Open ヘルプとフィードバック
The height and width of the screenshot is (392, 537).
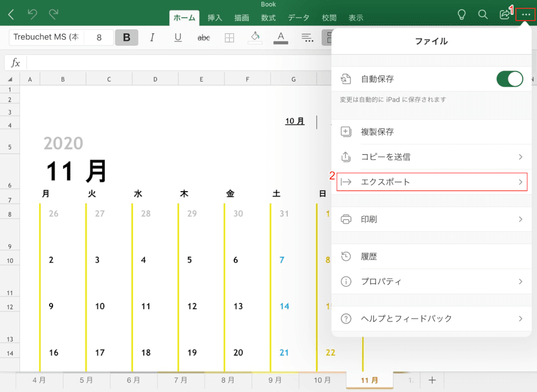pyautogui.click(x=432, y=318)
